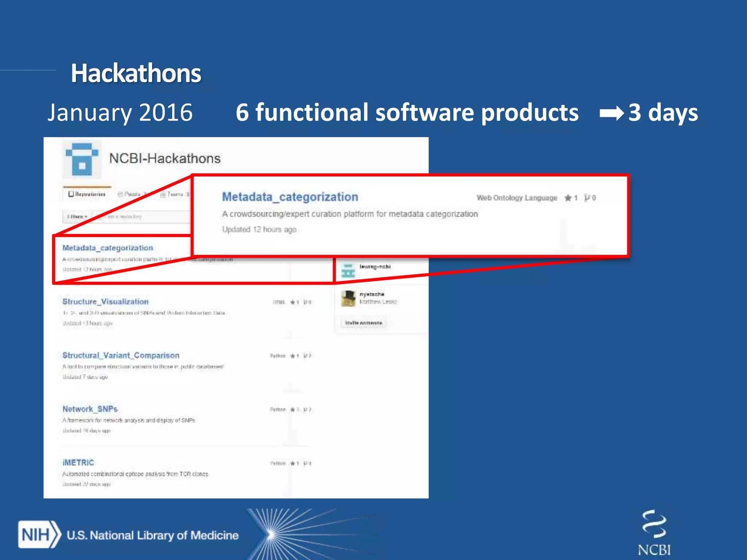The height and width of the screenshot is (560, 747).
Task: Click the Invite someone button
Action: click(x=364, y=323)
